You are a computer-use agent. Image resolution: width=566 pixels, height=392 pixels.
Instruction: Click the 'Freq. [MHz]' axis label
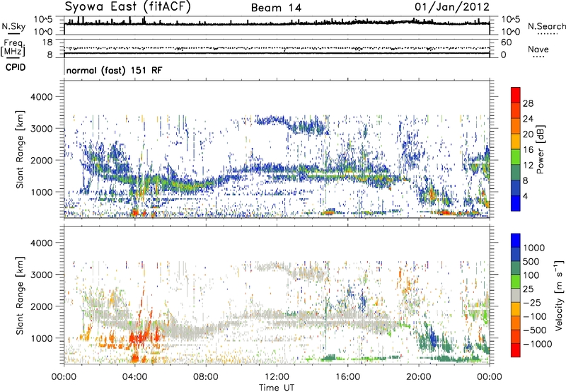13,47
